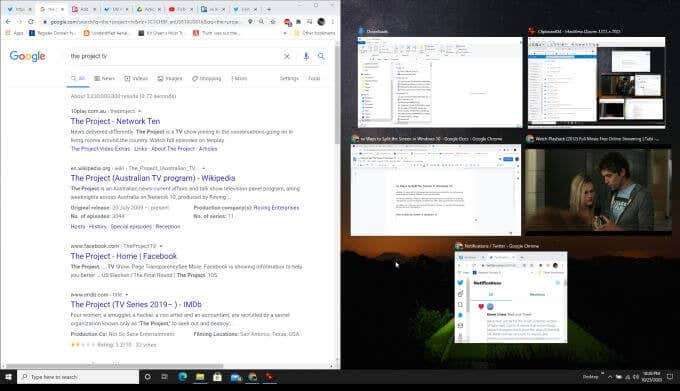680x391 pixels.
Task: Expand the 10play result options arrow
Action: coord(139,111)
